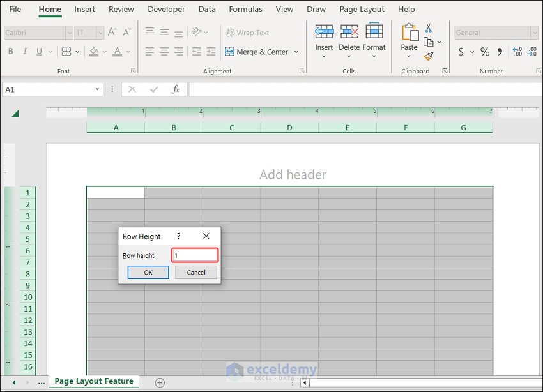Open Font group dialog launcher
Viewport: 543px width, 392px height.
click(x=134, y=71)
